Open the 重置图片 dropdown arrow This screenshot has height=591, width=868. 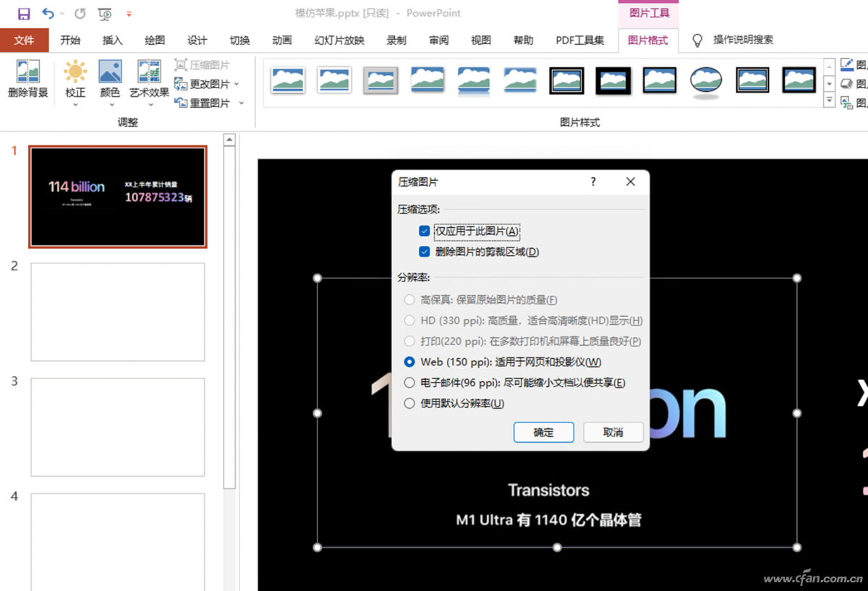tap(241, 103)
